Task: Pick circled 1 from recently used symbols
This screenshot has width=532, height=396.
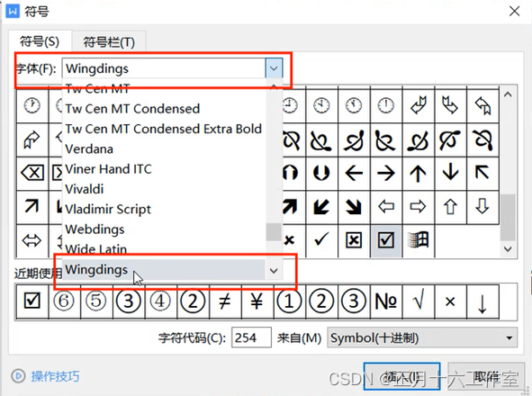Action: (x=289, y=301)
